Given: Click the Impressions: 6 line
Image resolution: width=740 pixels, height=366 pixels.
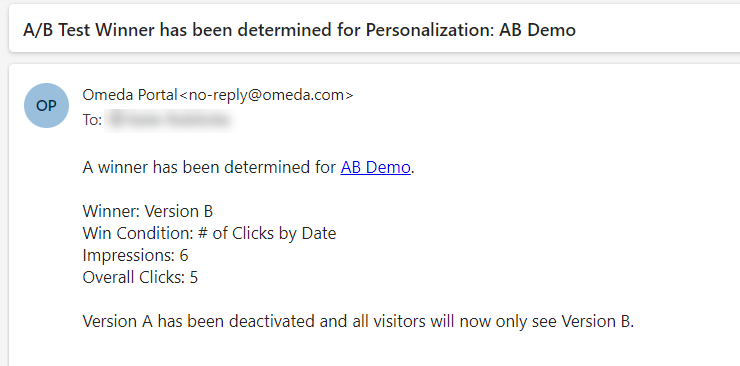Looking at the screenshot, I should coord(135,255).
